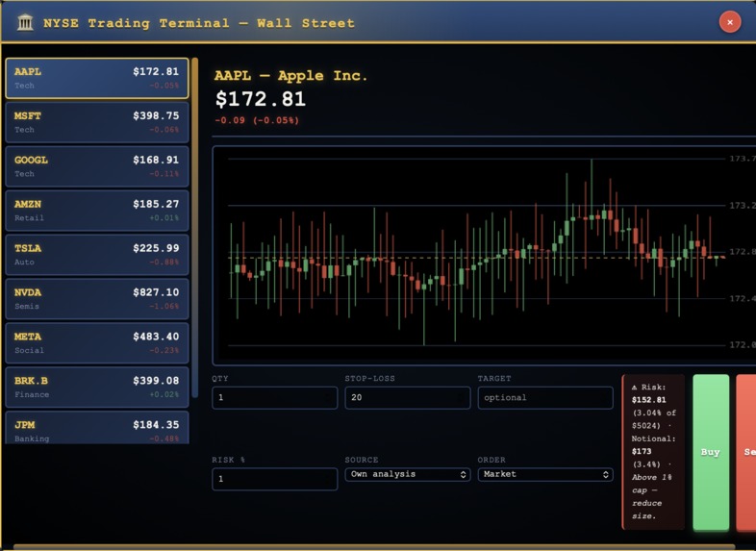Click the $168.91 price on GOOGL card
The image size is (756, 551).
pyautogui.click(x=156, y=160)
